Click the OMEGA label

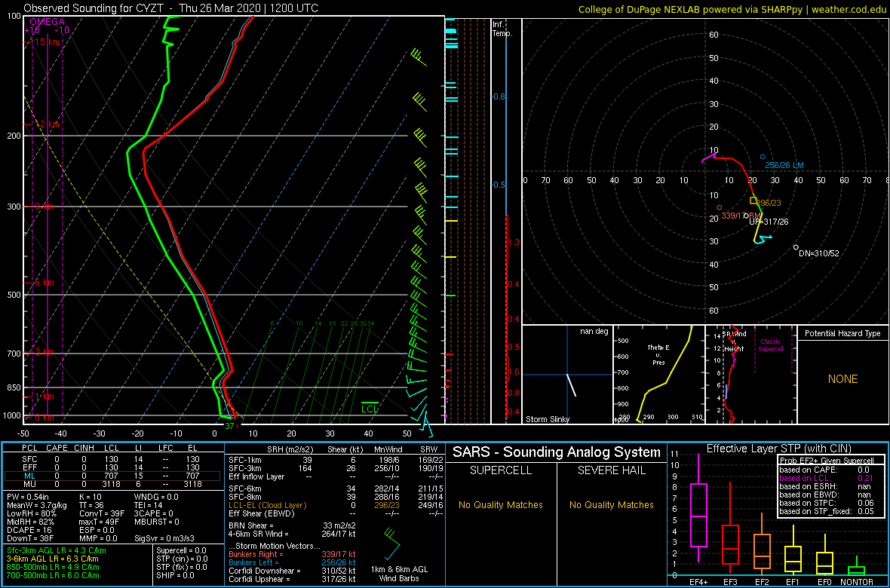(47, 22)
